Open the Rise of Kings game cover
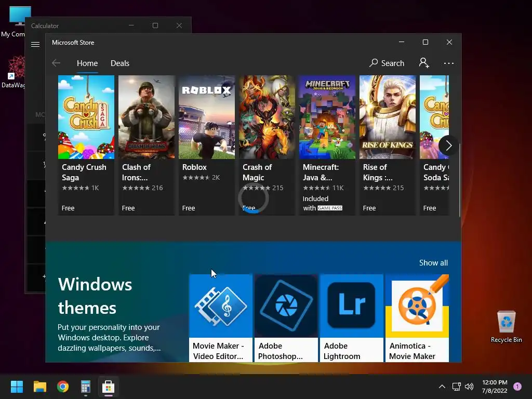 click(388, 117)
